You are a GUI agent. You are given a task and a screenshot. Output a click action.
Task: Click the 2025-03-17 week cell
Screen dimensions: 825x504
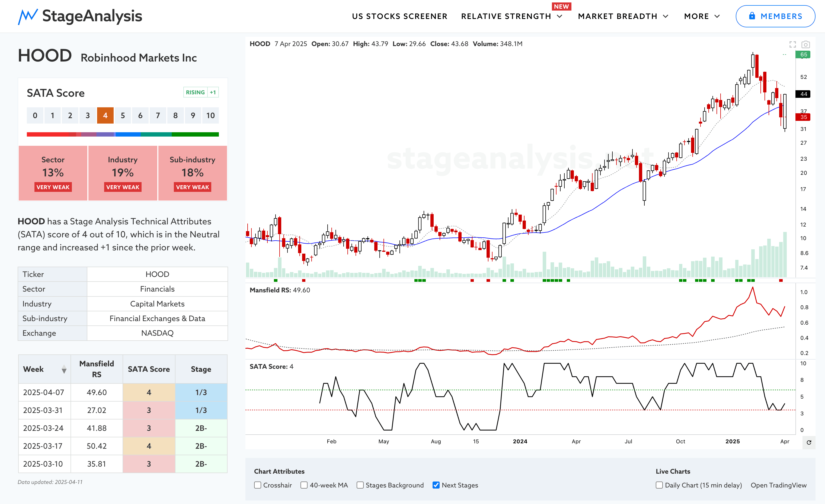pos(44,446)
